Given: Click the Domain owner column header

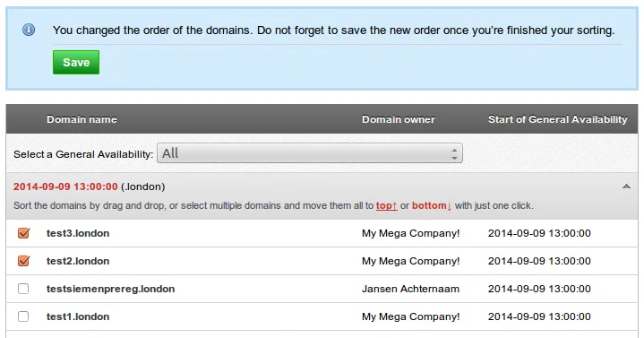Looking at the screenshot, I should coord(399,119).
